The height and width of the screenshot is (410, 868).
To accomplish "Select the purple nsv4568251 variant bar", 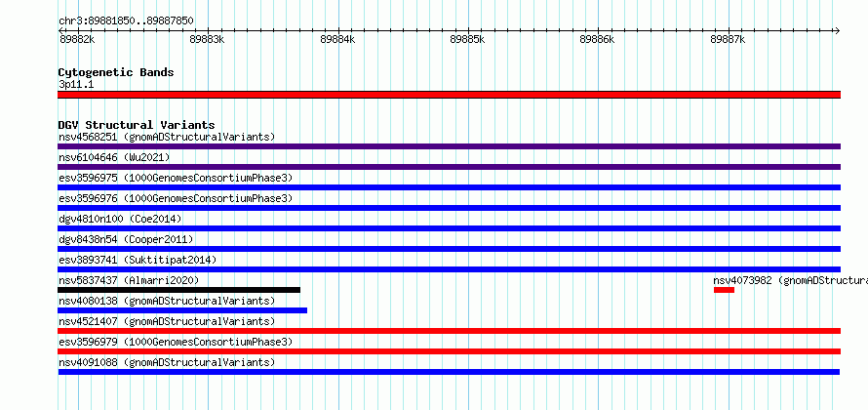I will coord(449,146).
